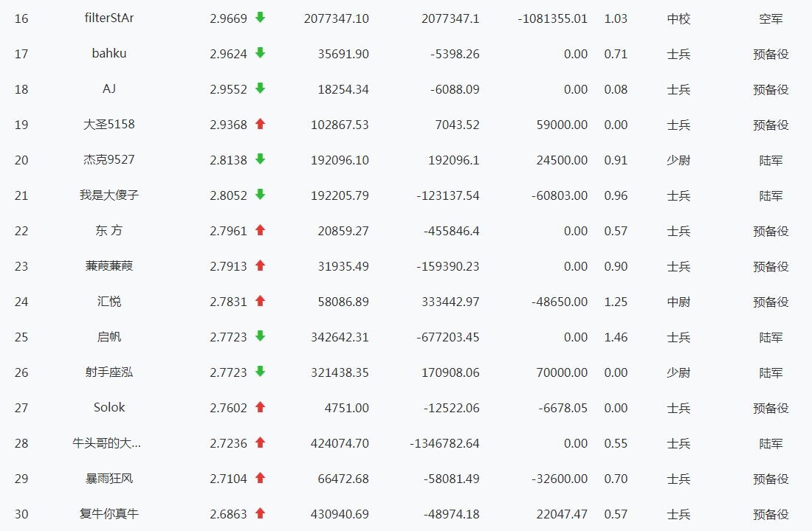Image resolution: width=812 pixels, height=531 pixels.
Task: Click green down arrow for 射手座泓
Action: point(260,372)
